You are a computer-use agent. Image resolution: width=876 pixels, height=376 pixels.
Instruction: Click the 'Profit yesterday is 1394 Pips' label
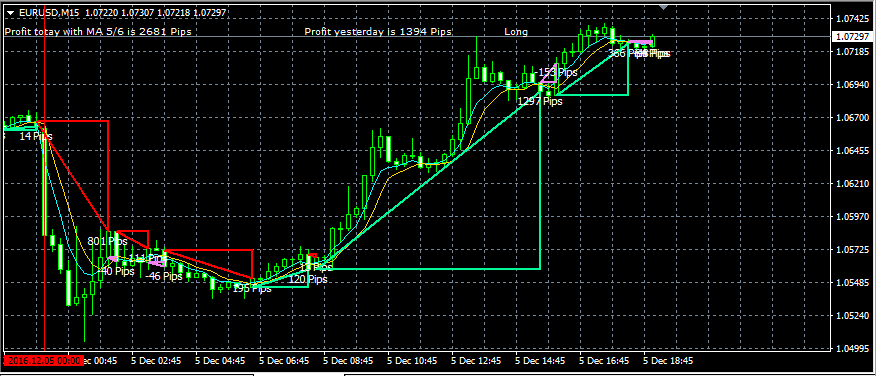click(378, 32)
